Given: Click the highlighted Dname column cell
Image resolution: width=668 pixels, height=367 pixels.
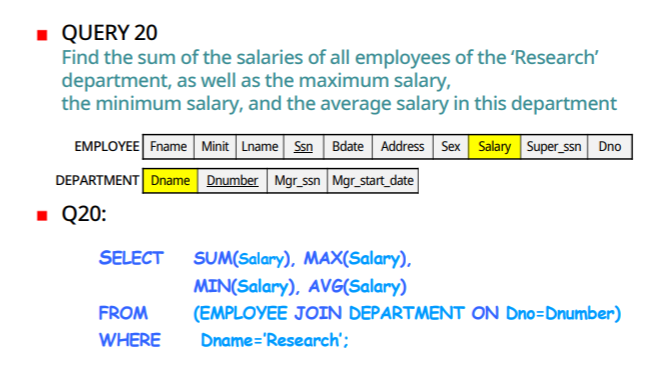Looking at the screenshot, I should pos(170,181).
